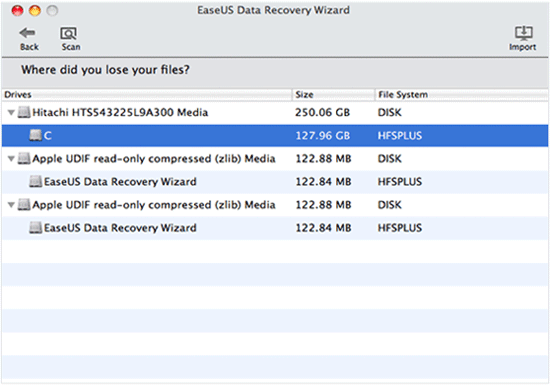550x385 pixels.
Task: Click HFSPLUS in the C row
Action: pos(400,136)
